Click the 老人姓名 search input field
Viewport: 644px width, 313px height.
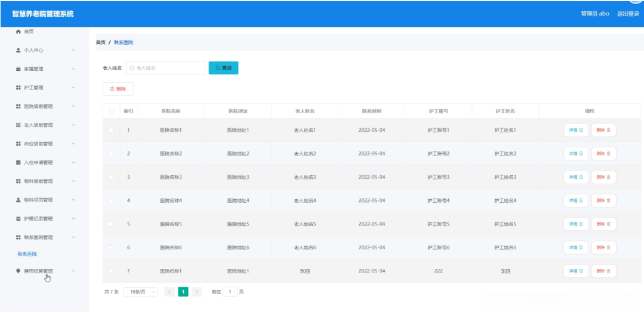click(x=165, y=68)
